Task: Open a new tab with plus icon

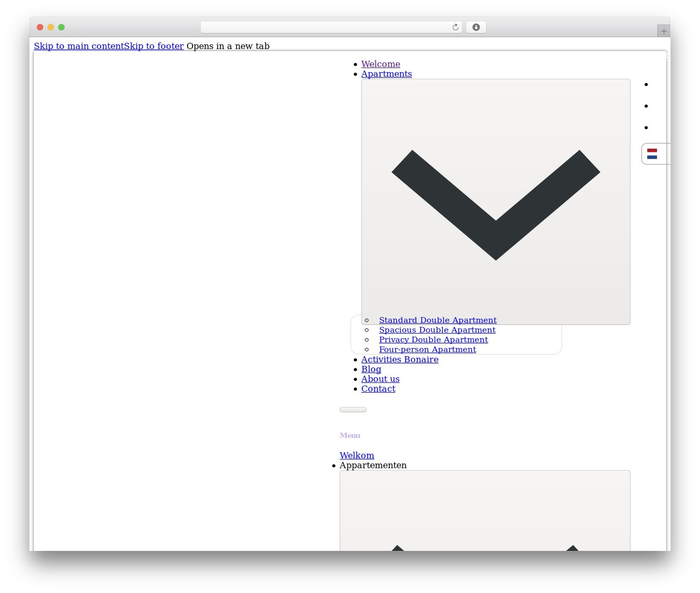Action: click(663, 31)
